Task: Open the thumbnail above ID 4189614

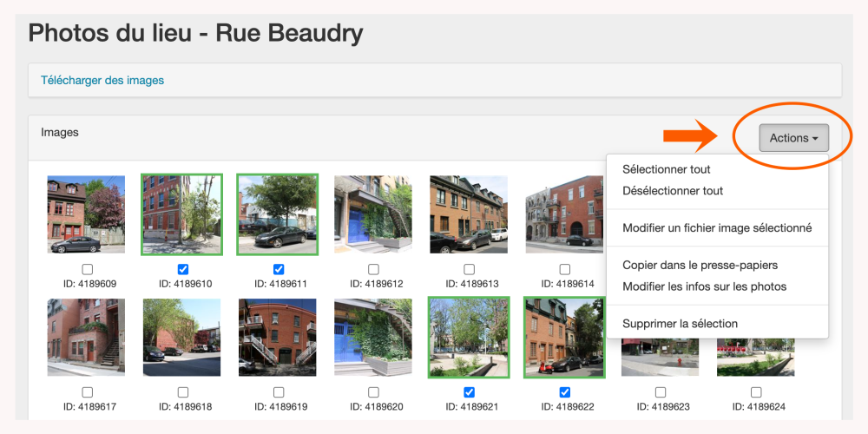Action: (564, 214)
